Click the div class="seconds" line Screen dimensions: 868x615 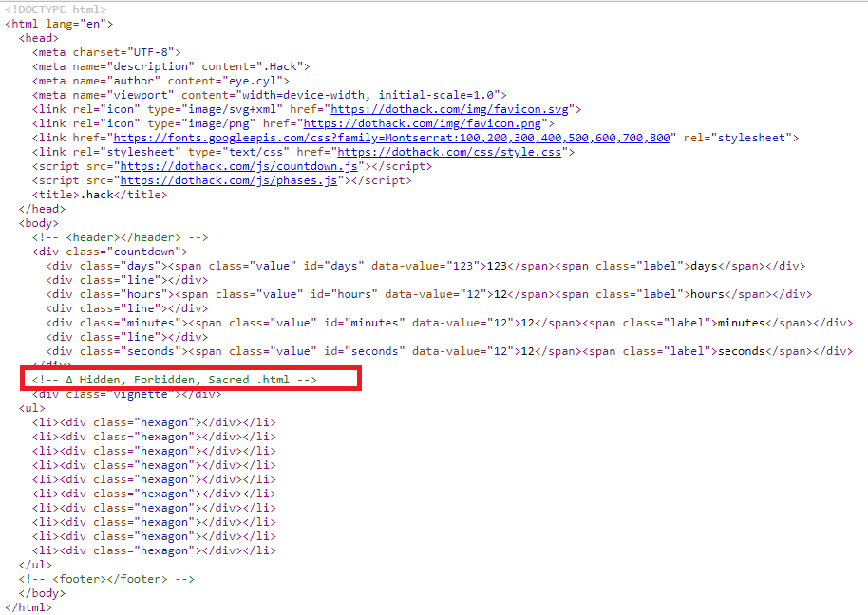(x=449, y=351)
